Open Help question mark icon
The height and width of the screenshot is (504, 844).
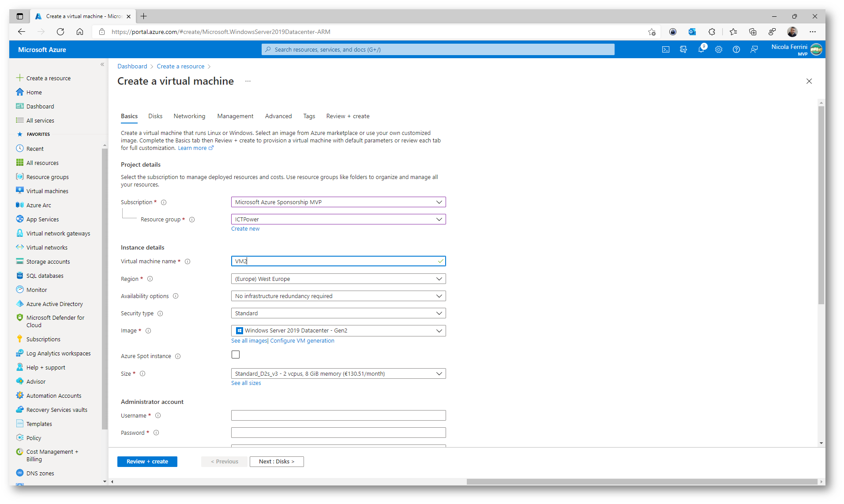point(736,49)
